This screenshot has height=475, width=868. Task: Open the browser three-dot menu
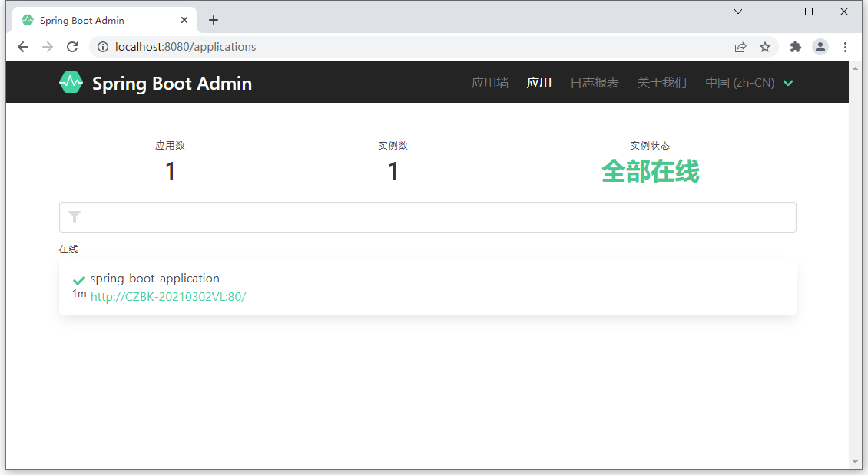pyautogui.click(x=846, y=47)
